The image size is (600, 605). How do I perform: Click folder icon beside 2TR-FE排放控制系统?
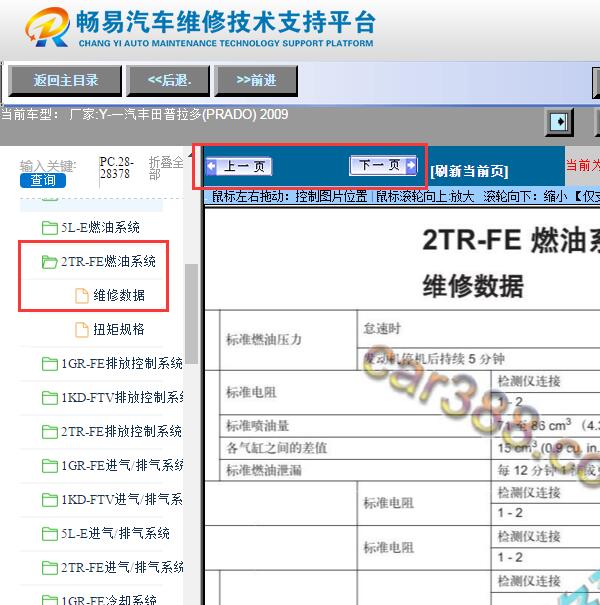[49, 431]
